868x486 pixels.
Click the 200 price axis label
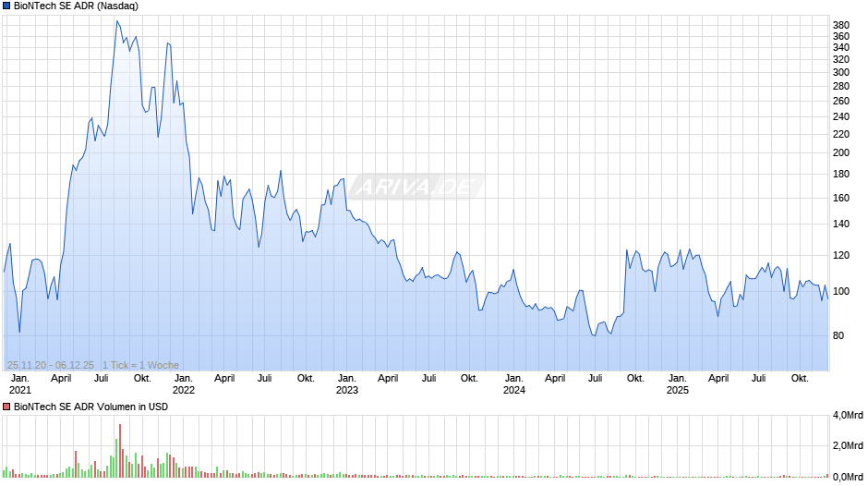point(841,153)
